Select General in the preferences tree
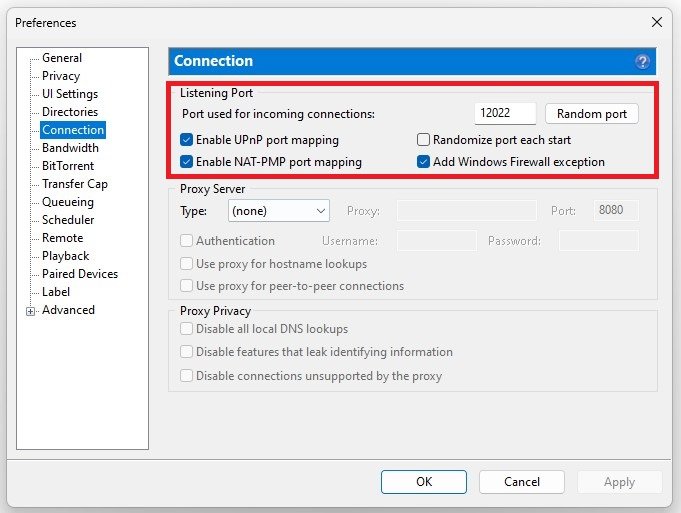The height and width of the screenshot is (513, 681). (x=62, y=58)
